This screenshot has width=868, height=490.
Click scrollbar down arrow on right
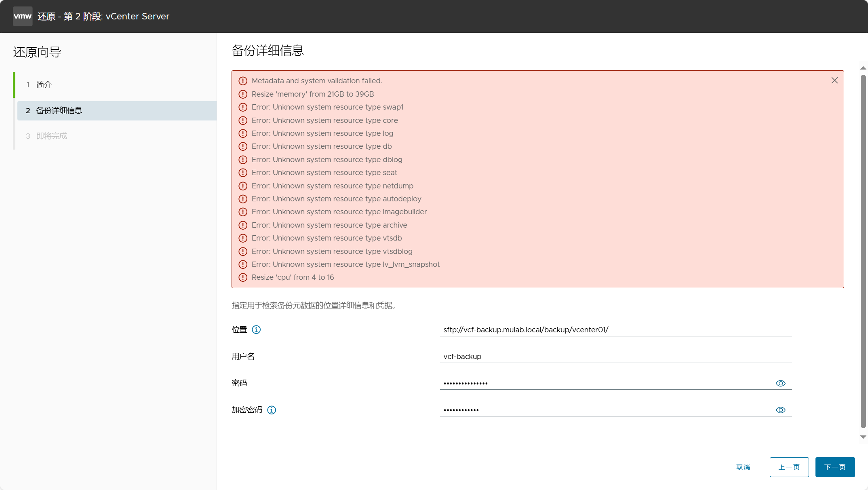(863, 437)
